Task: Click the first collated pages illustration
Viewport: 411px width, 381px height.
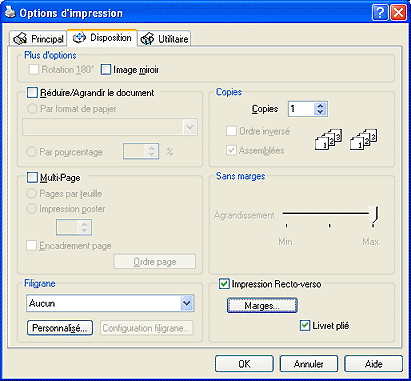Action: [x=328, y=139]
